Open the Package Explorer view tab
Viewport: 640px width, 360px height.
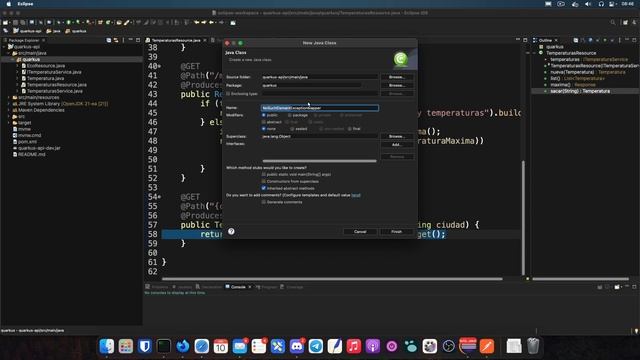click(24, 40)
